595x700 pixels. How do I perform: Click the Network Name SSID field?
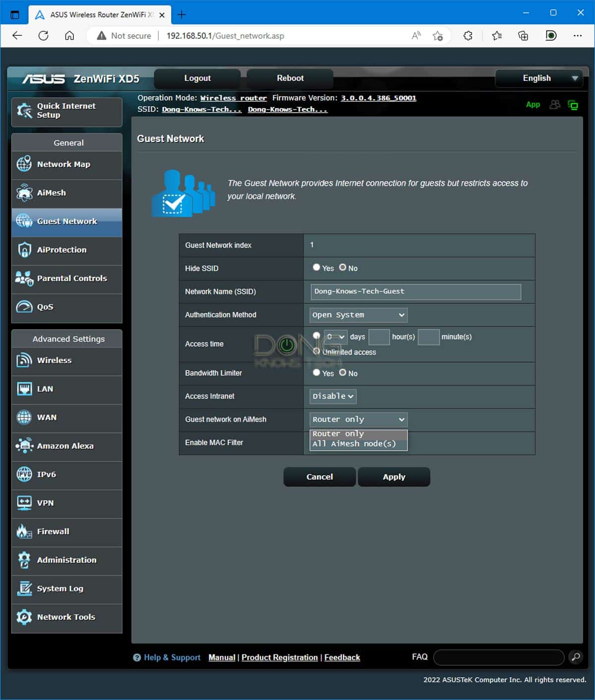[x=416, y=292]
